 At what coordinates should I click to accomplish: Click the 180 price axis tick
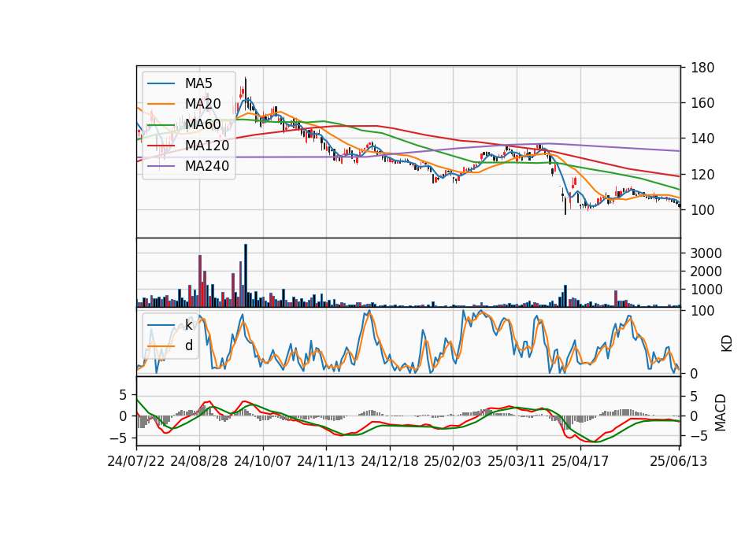click(702, 68)
